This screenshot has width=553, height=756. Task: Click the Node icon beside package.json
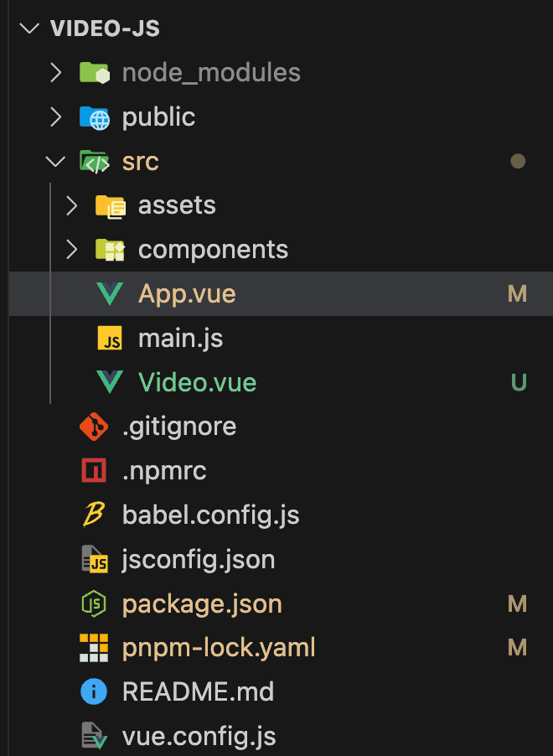click(x=94, y=603)
